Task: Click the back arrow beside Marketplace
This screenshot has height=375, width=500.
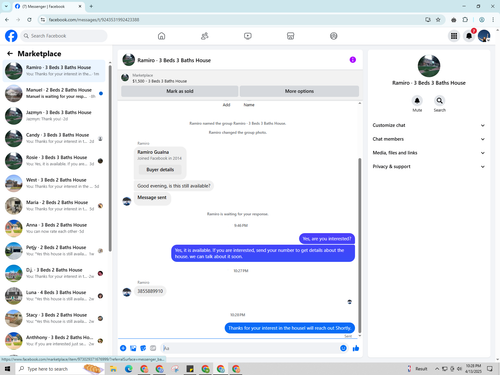Action: click(10, 53)
